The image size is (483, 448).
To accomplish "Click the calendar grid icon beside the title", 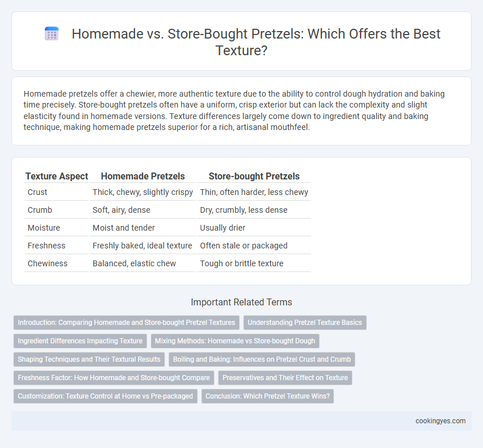I will coord(52,33).
